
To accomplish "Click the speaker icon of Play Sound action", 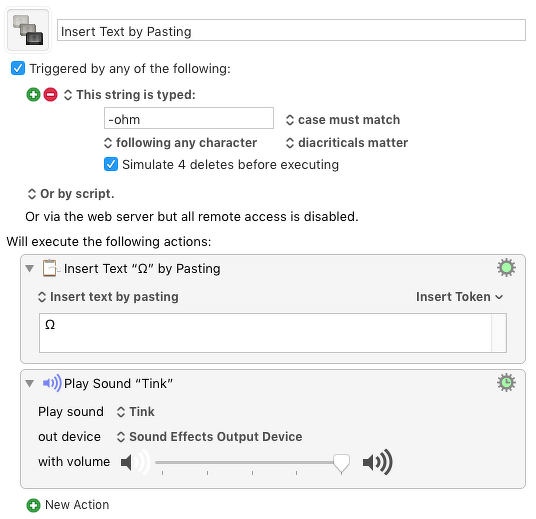I will tap(52, 383).
